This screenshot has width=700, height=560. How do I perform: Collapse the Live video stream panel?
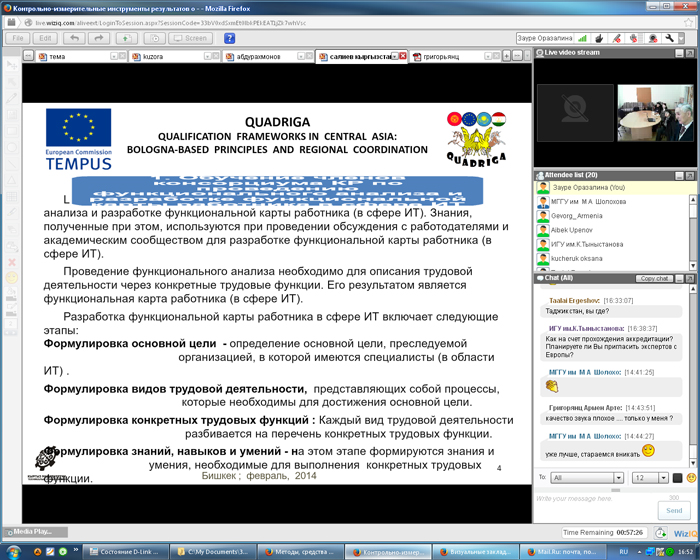click(679, 53)
